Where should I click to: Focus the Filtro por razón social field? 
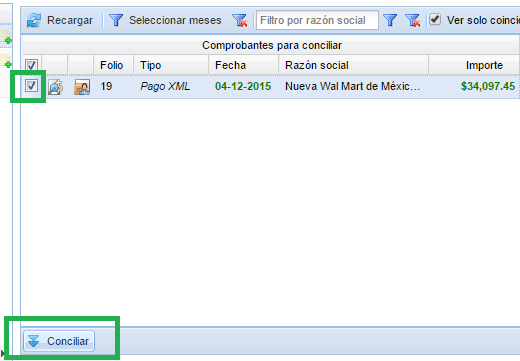coord(317,20)
